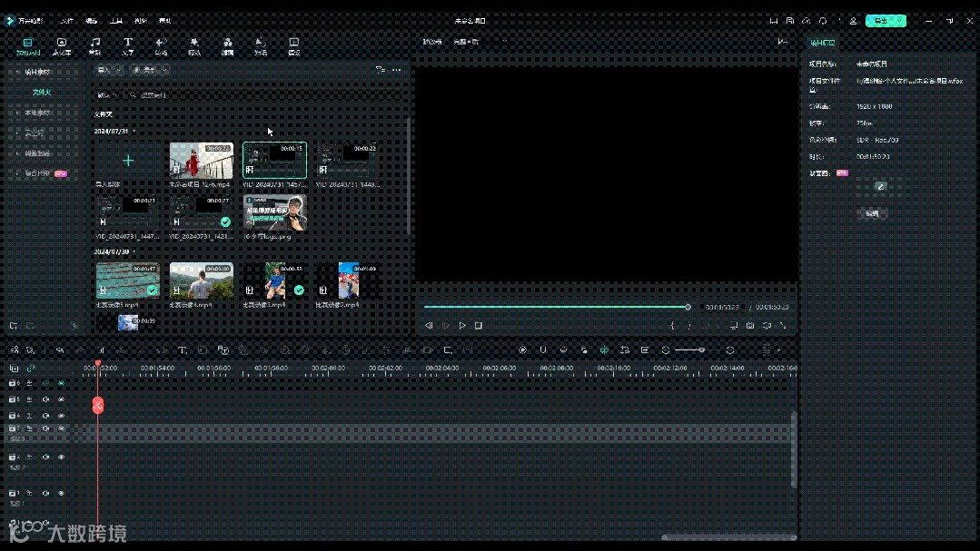The width and height of the screenshot is (980, 551).
Task: Click the Play button under the preview
Action: (462, 326)
